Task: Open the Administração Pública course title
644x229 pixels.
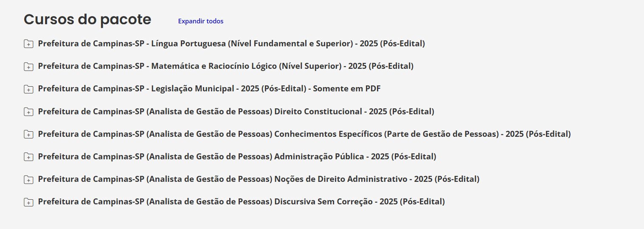Action: 237,156
